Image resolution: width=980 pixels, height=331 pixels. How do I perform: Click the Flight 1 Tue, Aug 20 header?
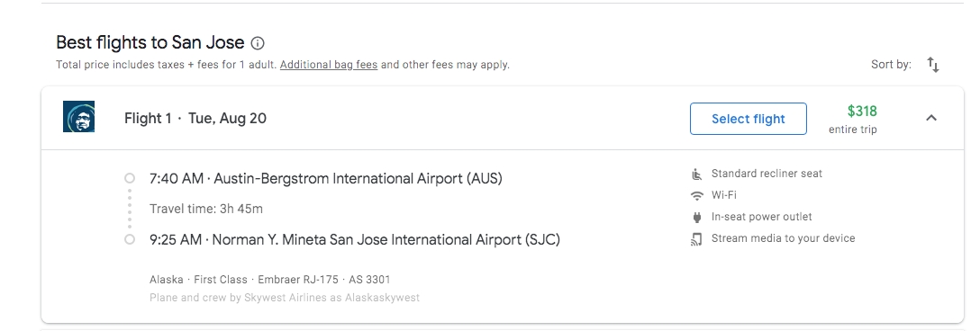[195, 118]
